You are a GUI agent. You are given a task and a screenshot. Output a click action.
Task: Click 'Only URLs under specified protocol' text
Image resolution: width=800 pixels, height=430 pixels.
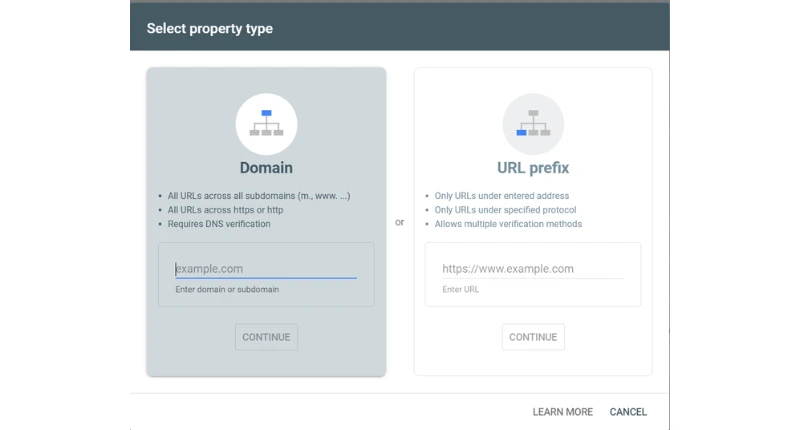[505, 210]
